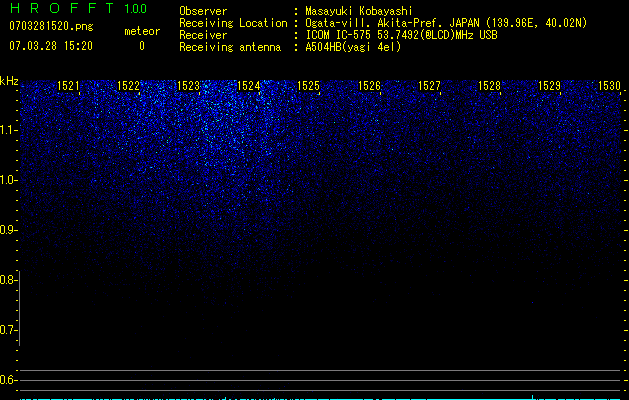Click the 'Receiving antenna' label

230,47
